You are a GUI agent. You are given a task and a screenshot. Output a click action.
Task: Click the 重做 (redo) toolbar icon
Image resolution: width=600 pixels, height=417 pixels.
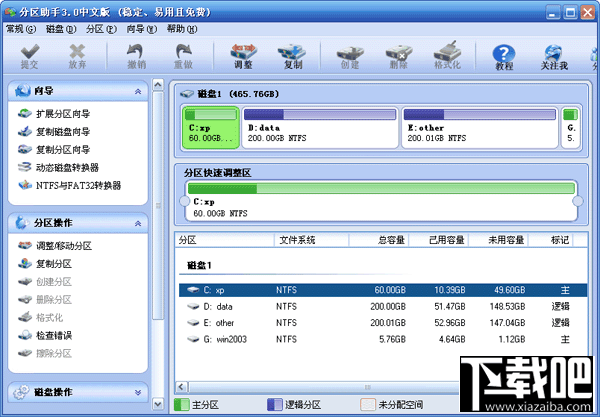[x=183, y=57]
